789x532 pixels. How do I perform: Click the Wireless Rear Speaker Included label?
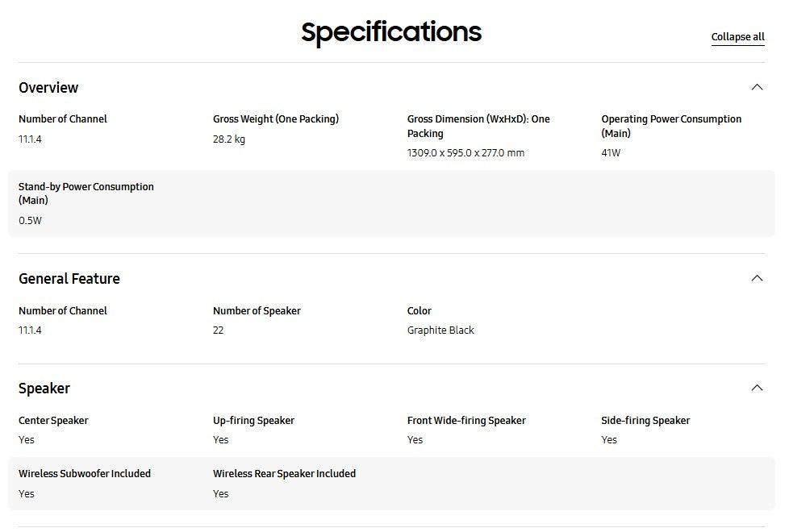284,474
